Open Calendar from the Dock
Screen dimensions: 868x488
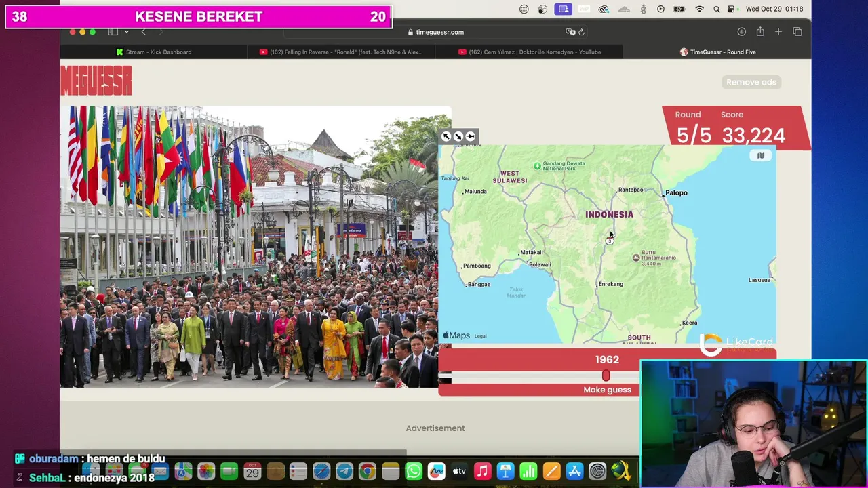[x=252, y=471]
